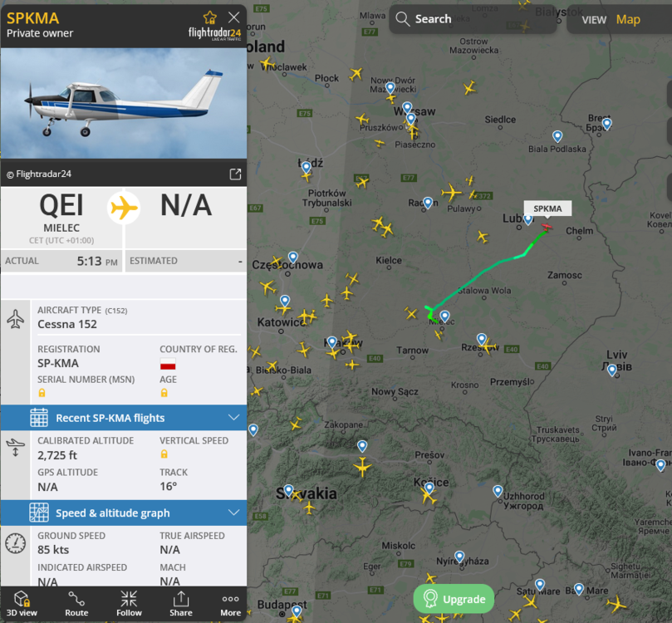Click the locked Serial Number padlock icon
Image resolution: width=672 pixels, height=623 pixels.
tap(42, 393)
